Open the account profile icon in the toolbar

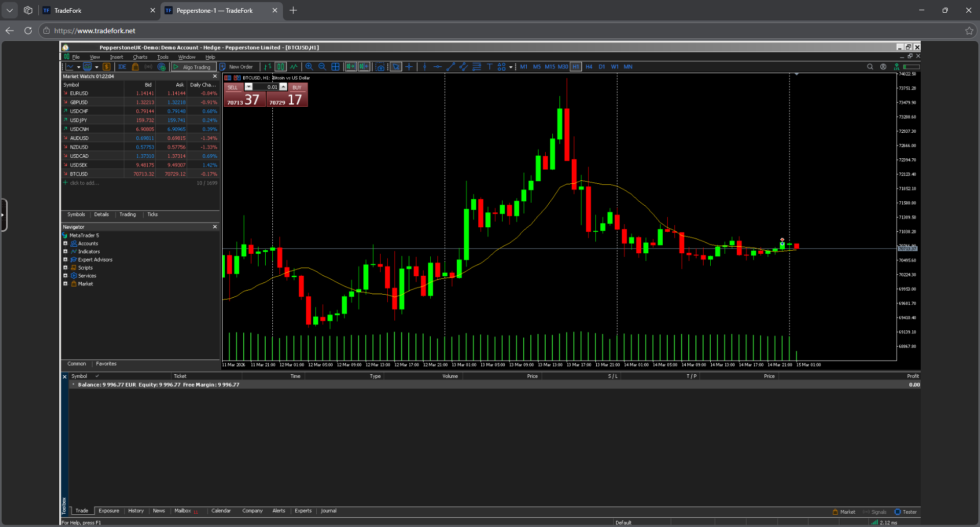point(883,67)
